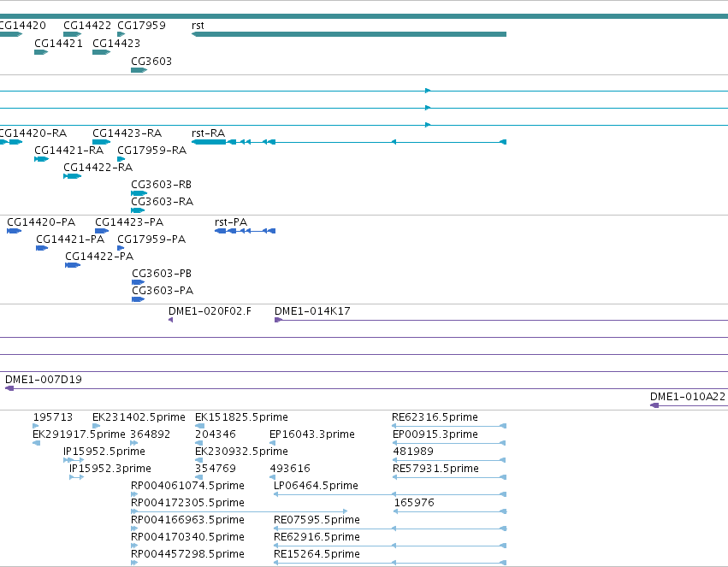Select the CG14421-PA protein label
Image resolution: width=728 pixels, height=567 pixels.
tap(70, 239)
